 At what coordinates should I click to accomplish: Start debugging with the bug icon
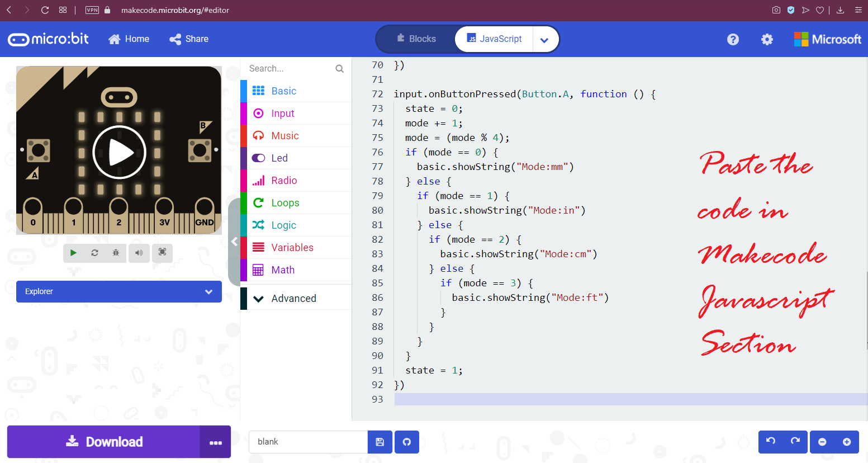pyautogui.click(x=116, y=253)
